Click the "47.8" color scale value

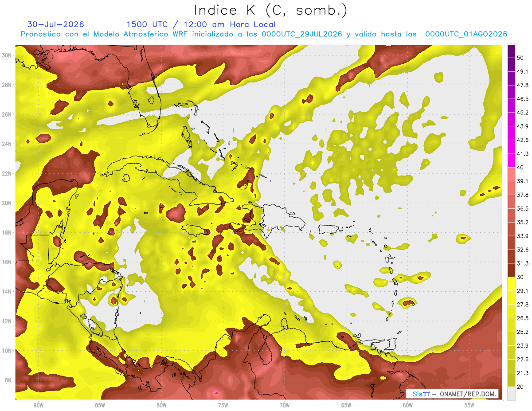coord(522,85)
